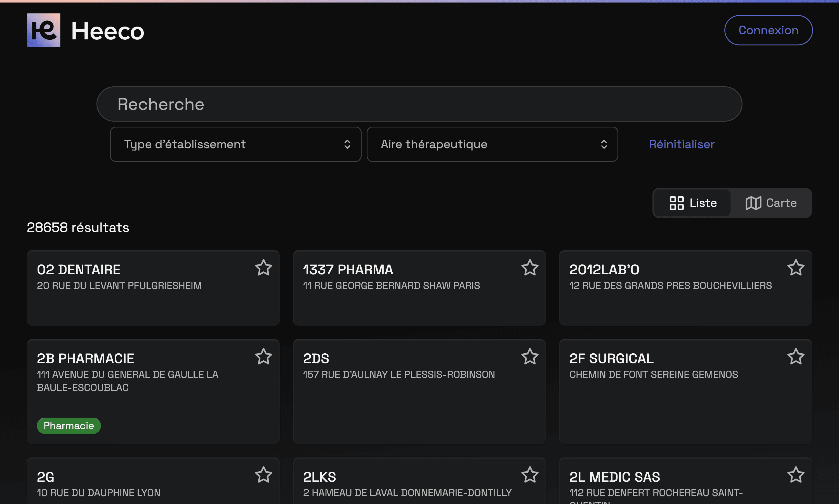Click address 157 RUE D'AULNAY LE PLESSIS-ROBINSON
The height and width of the screenshot is (504, 839).
coord(399,375)
